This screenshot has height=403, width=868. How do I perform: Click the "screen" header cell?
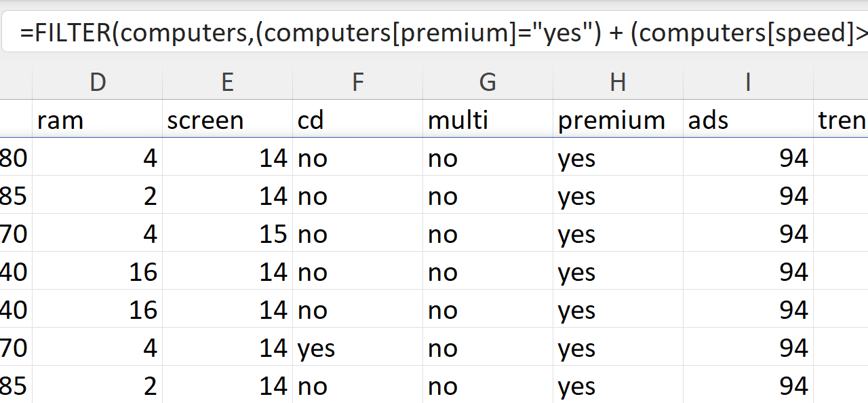point(228,120)
